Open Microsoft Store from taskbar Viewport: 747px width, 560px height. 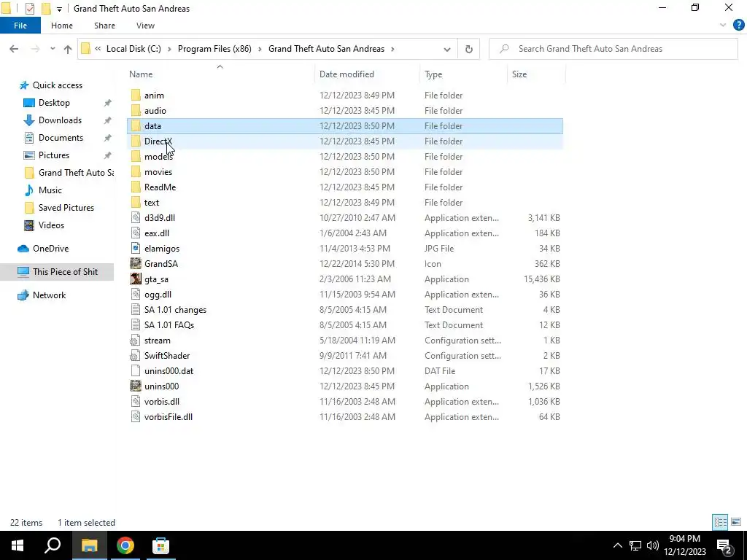(x=161, y=545)
